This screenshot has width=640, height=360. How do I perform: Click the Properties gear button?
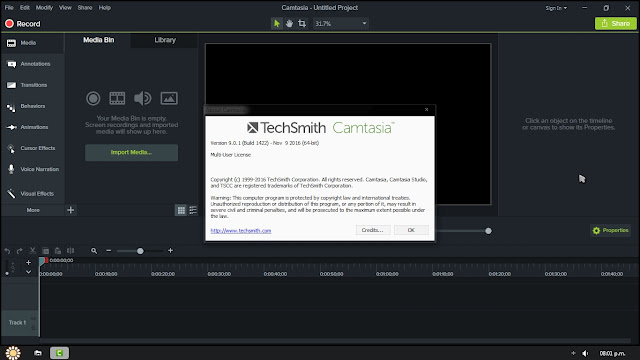pyautogui.click(x=611, y=231)
